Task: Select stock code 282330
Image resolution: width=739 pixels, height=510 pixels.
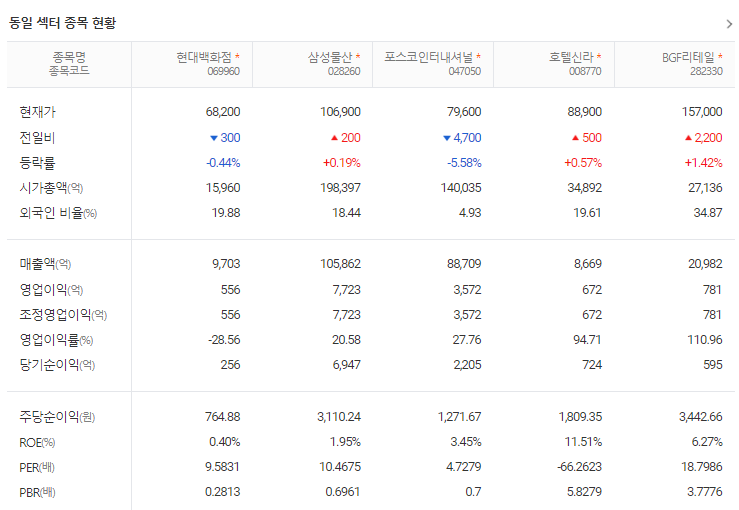Action: [x=706, y=72]
